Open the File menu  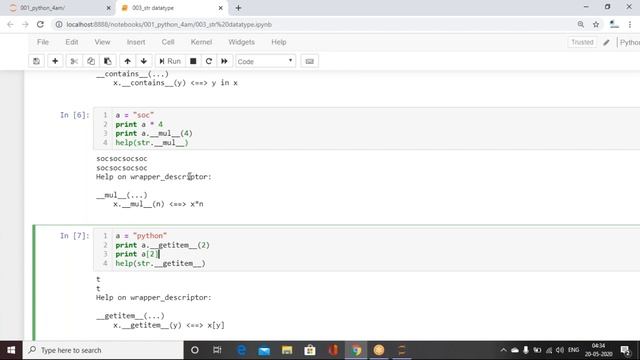pos(43,42)
